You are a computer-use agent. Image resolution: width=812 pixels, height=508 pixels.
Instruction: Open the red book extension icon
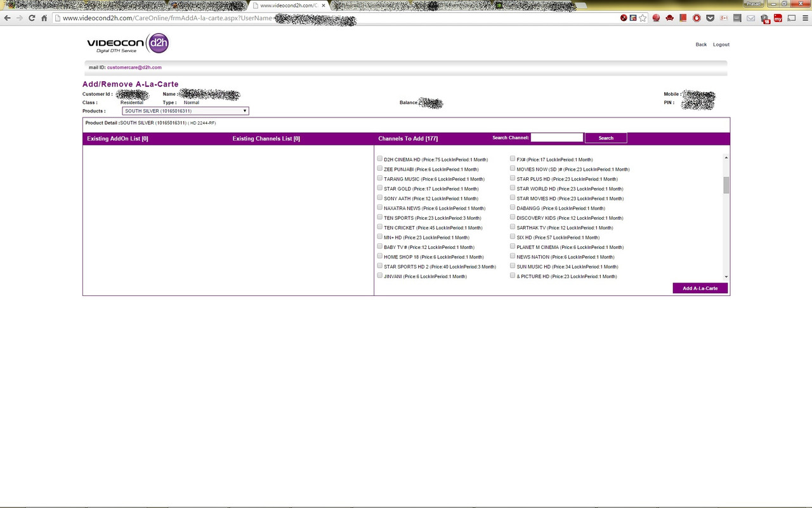pos(683,18)
